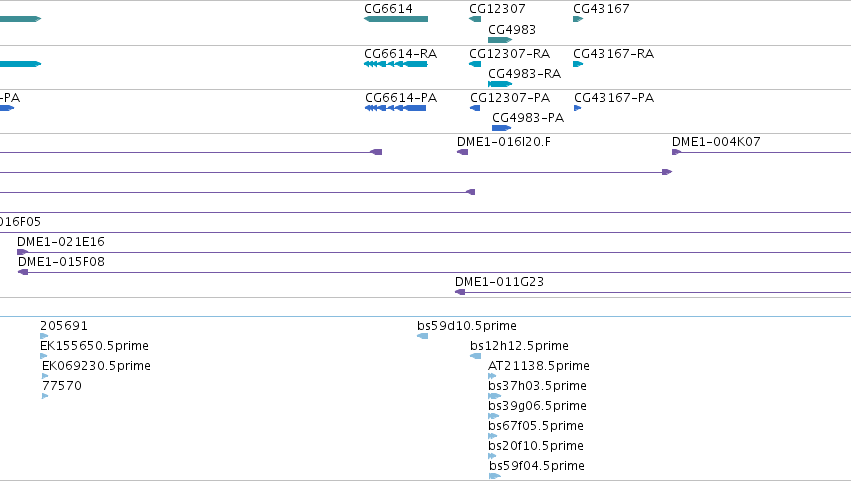Select the CG12307-RA transcript glyph
This screenshot has height=481, width=851.
tap(475, 64)
